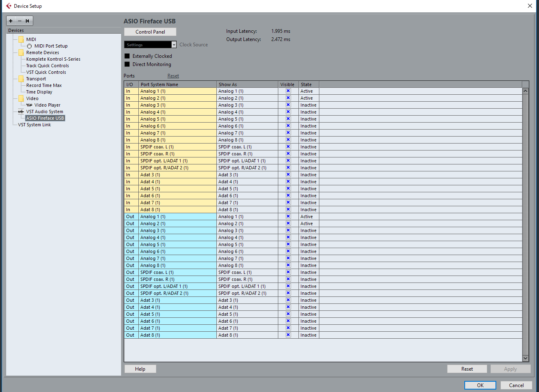
Task: Click the Reset button beside Apply
Action: [467, 369]
